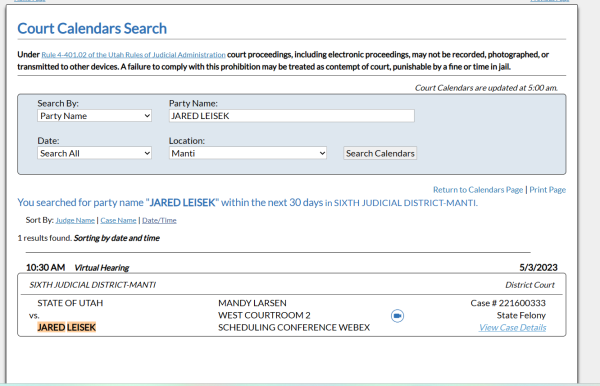Click the Print Page link
Image resolution: width=600 pixels, height=386 pixels.
pyautogui.click(x=547, y=190)
